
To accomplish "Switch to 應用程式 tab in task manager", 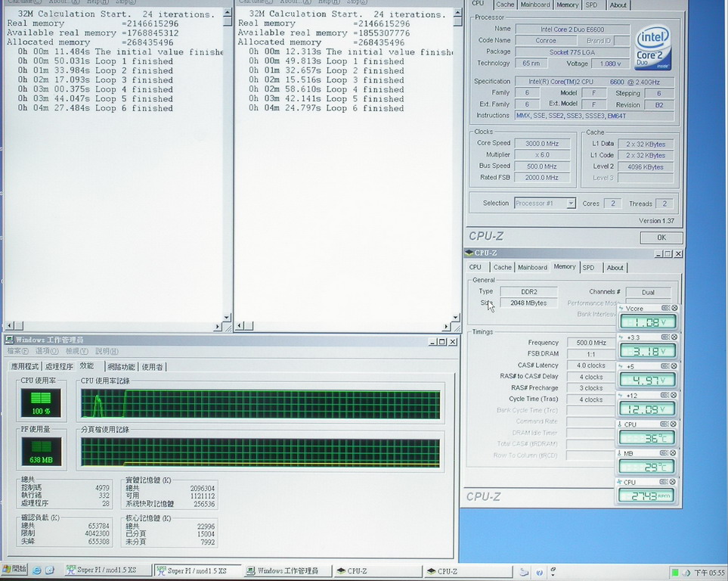I will [x=25, y=366].
